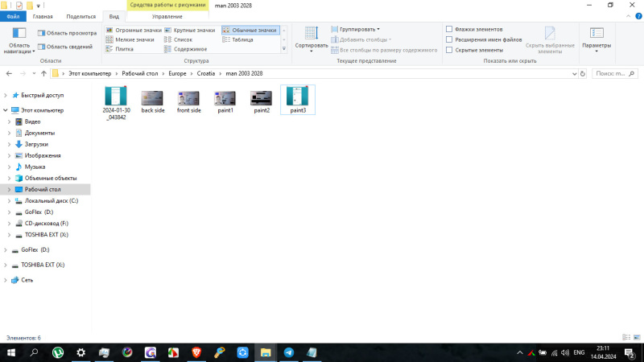Enable the Item check boxes option
The image size is (644, 362).
[449, 29]
